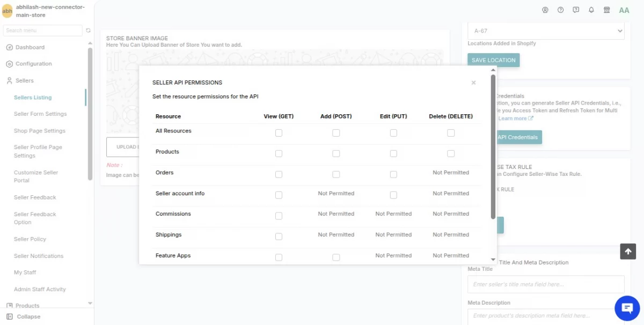Enable View (GET) for Seller account info

tap(279, 195)
